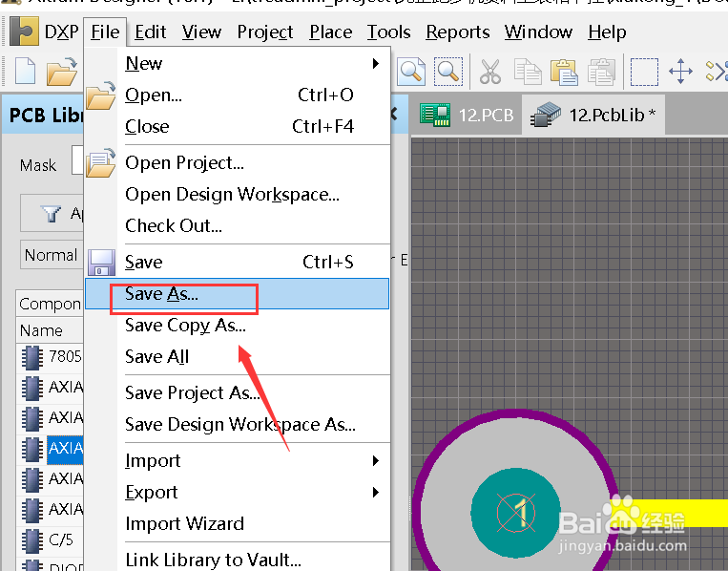Click the Mask input field
This screenshot has width=728, height=571.
pyautogui.click(x=77, y=160)
